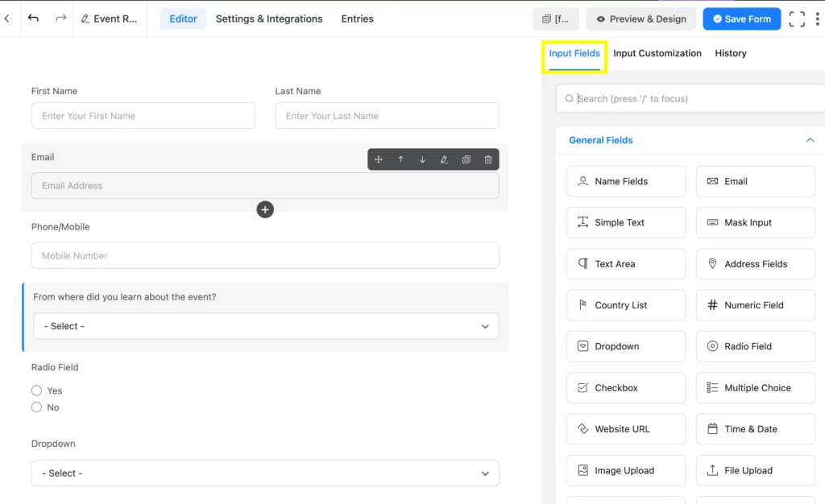This screenshot has height=504, width=825.
Task: Move Email field down with arrow icon
Action: tap(422, 159)
